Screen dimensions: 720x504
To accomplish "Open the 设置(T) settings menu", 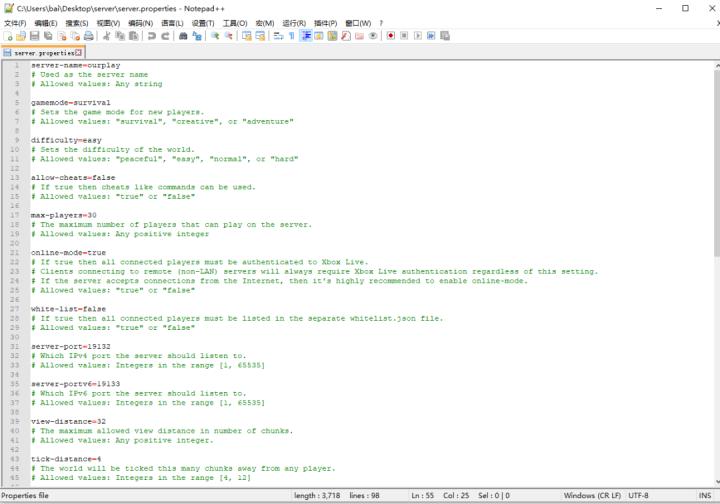I will [x=203, y=23].
